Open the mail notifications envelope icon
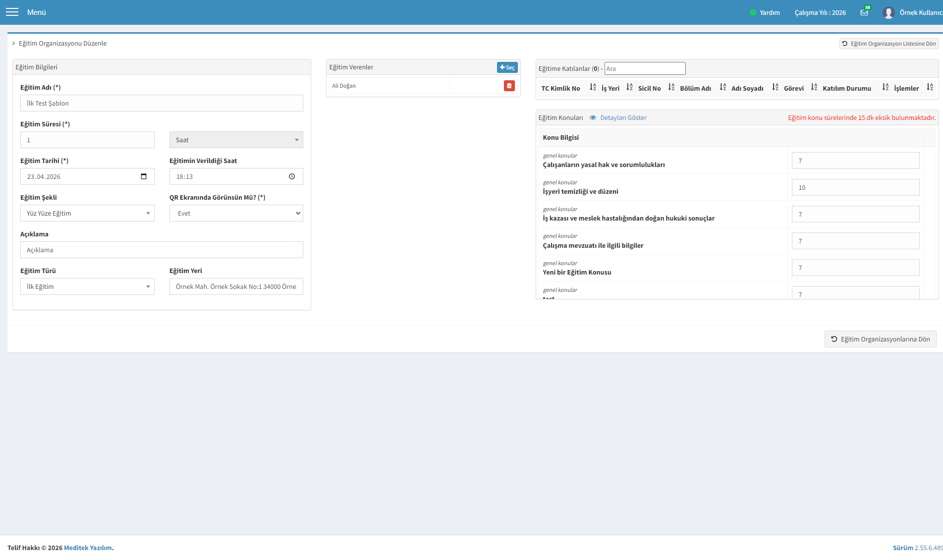Image resolution: width=943 pixels, height=560 pixels. 864,12
